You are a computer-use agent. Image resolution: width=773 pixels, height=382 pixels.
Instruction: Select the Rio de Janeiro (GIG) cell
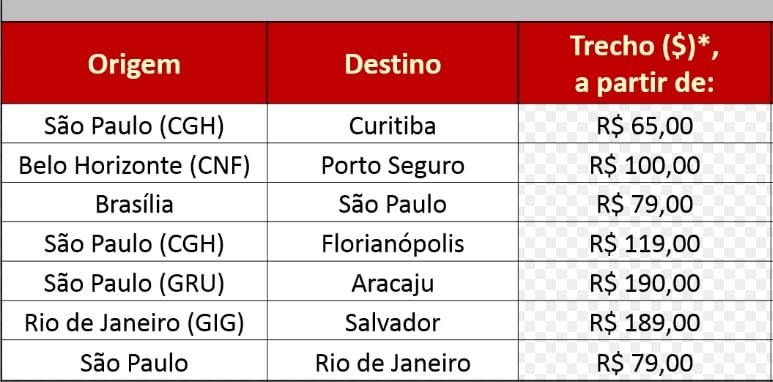134,320
